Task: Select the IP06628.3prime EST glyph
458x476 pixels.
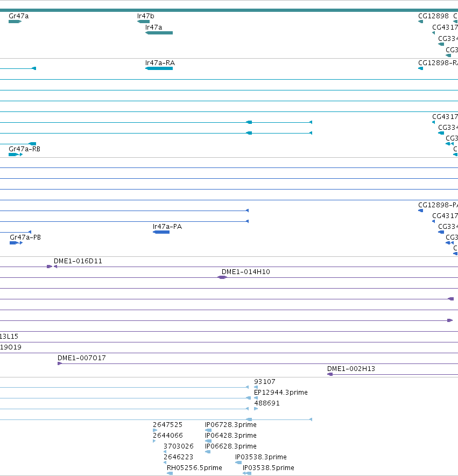Action: (x=208, y=452)
